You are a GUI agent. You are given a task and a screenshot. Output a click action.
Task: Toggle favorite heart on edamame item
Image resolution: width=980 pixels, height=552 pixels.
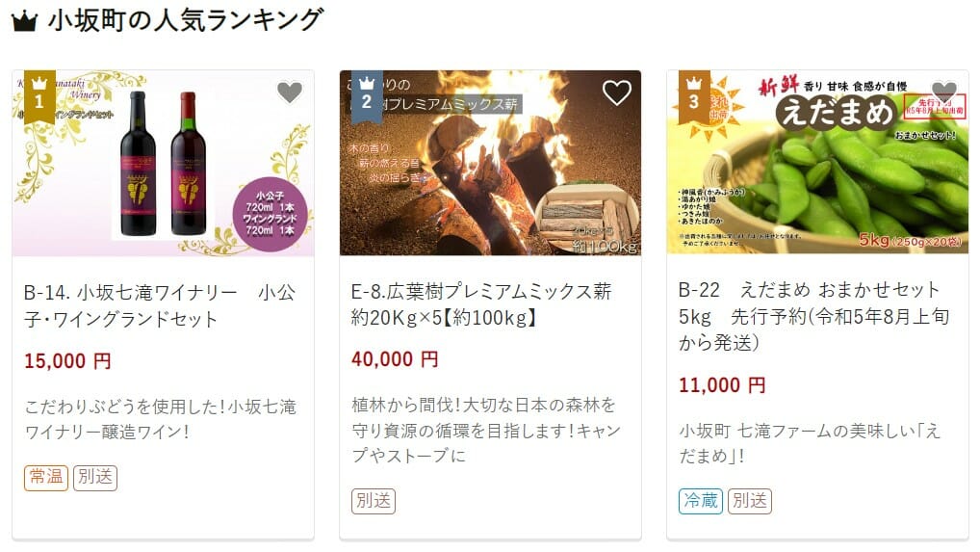coord(943,92)
